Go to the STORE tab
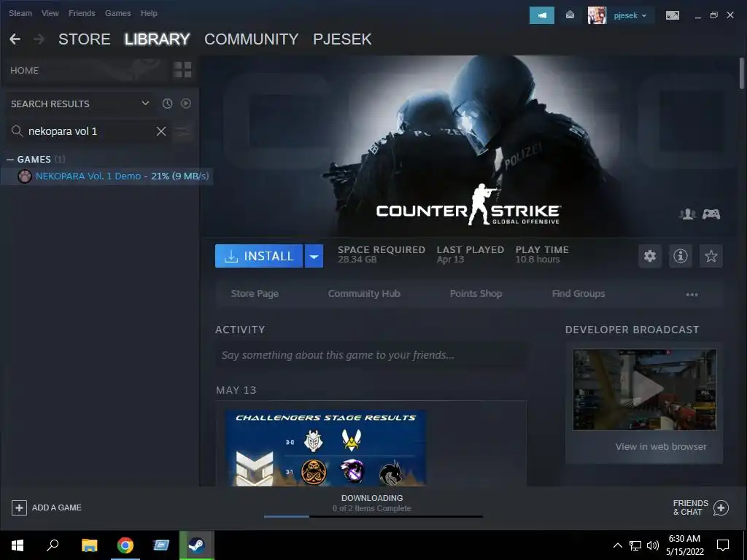Image resolution: width=747 pixels, height=560 pixels. point(85,39)
